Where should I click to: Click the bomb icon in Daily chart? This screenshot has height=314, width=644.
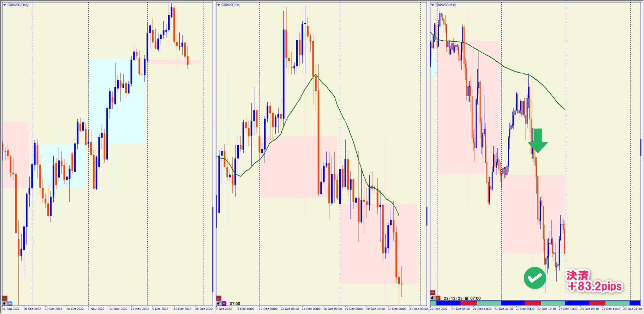coord(5,303)
